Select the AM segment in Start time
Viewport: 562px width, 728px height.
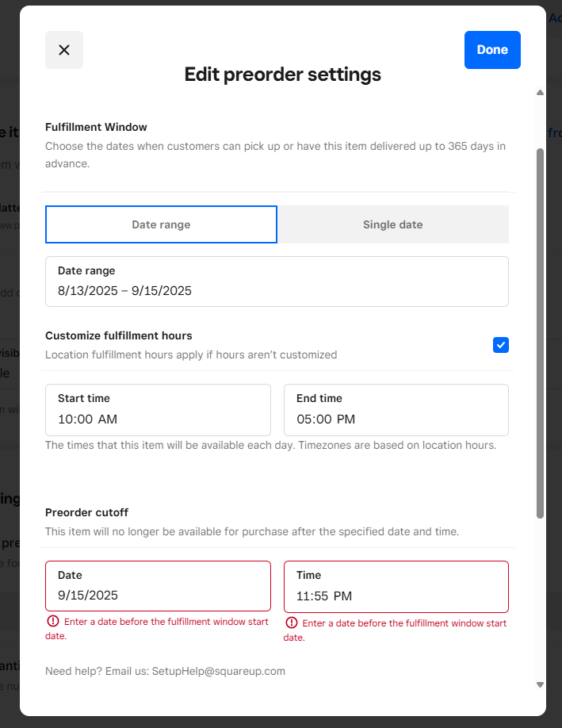tap(108, 419)
